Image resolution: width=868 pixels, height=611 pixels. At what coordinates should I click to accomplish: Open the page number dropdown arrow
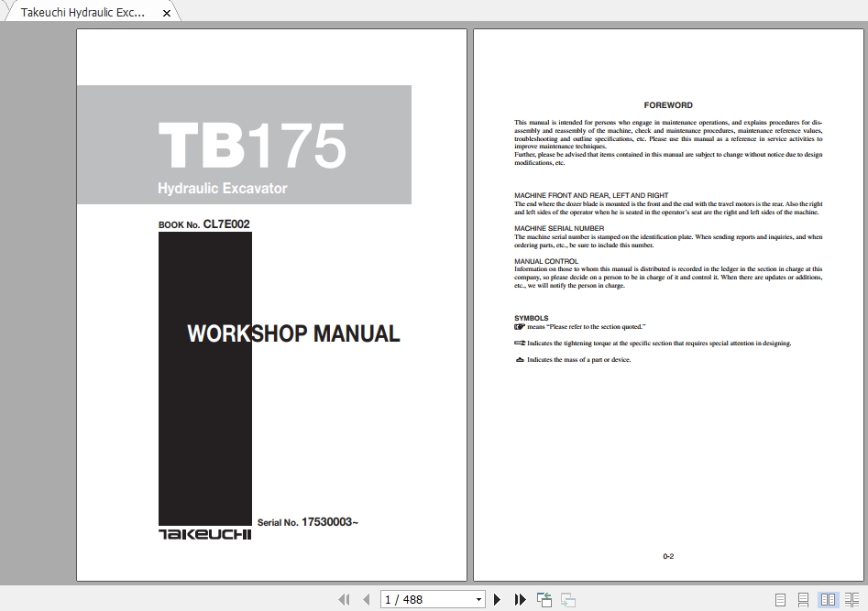tap(478, 600)
